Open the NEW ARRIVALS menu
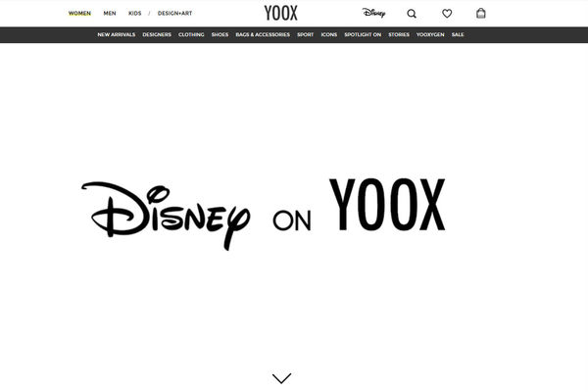This screenshot has width=588, height=392. coord(117,35)
